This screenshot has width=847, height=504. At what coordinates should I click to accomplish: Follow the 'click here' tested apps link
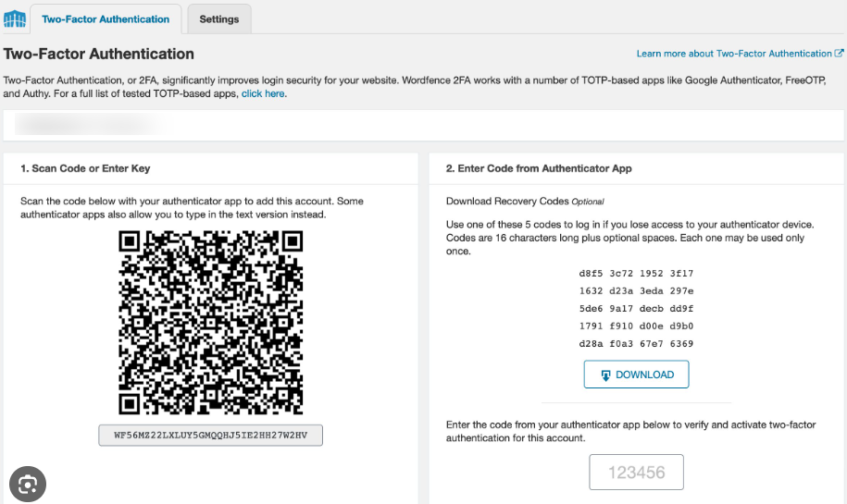263,93
